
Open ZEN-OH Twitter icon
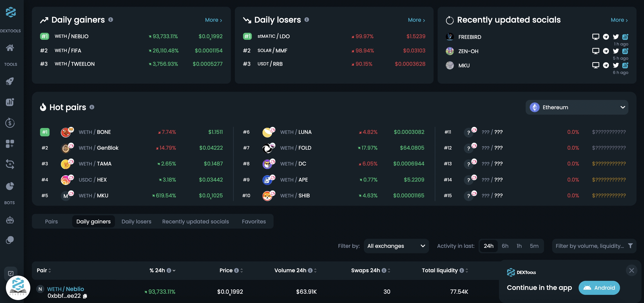tap(616, 51)
